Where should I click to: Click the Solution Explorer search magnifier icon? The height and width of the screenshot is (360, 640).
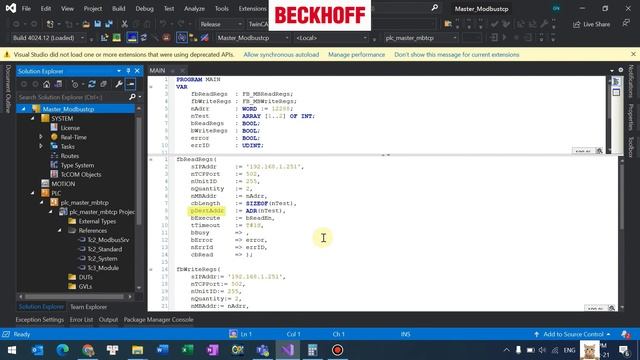[x=132, y=97]
